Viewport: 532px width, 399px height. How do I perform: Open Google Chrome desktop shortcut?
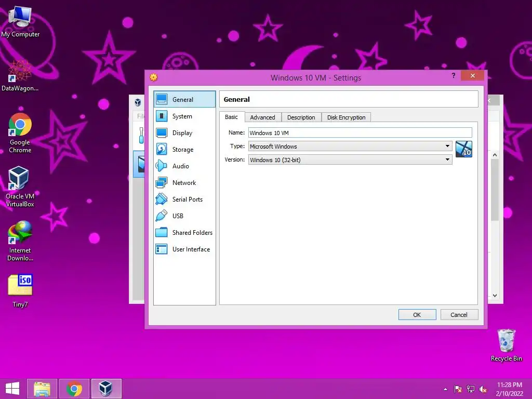point(20,133)
